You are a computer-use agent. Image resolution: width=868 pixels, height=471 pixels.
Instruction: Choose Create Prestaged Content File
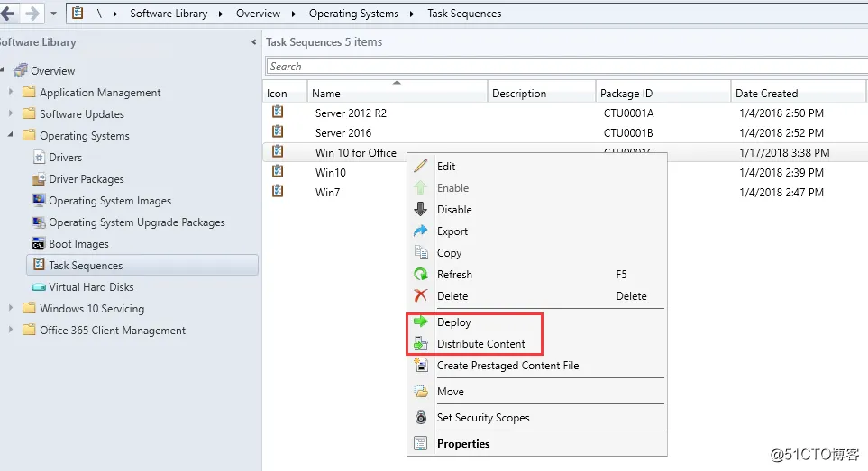(x=507, y=366)
